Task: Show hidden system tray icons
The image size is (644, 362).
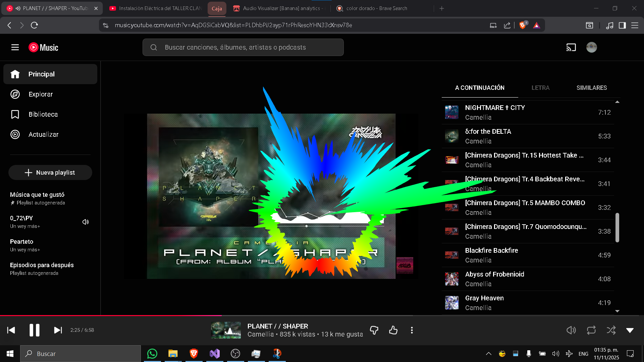Action: tap(489, 354)
